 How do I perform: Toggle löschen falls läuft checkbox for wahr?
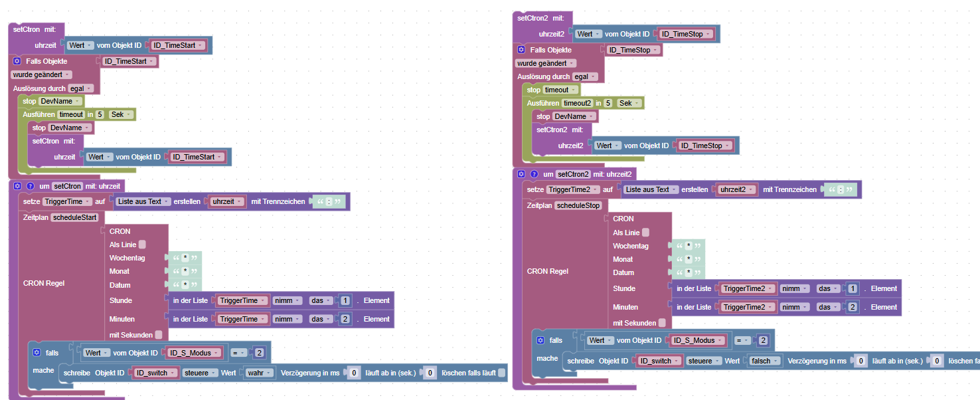pos(501,373)
